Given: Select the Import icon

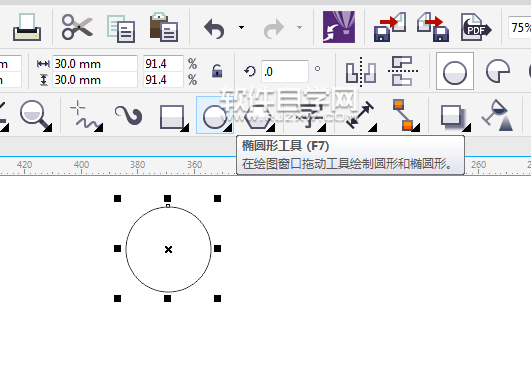Looking at the screenshot, I should (x=390, y=27).
